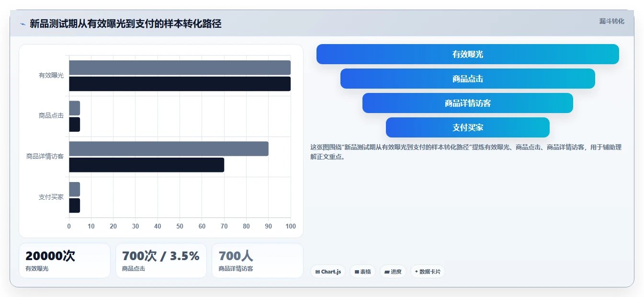Click the 表格 chip

click(x=362, y=272)
